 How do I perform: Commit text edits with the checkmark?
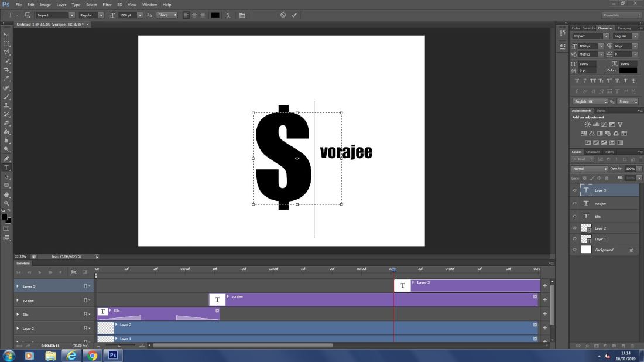tap(294, 15)
